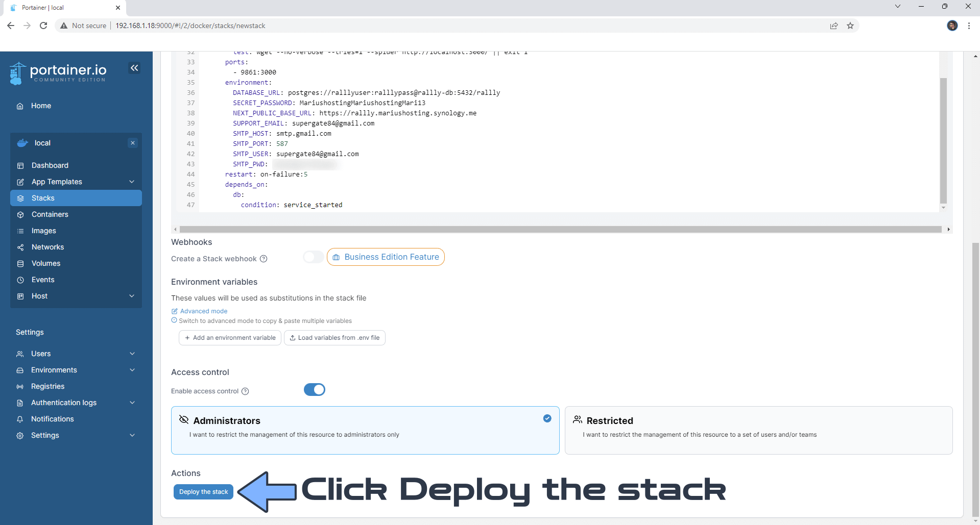
Task: Click the Notifications bell icon
Action: (x=20, y=419)
